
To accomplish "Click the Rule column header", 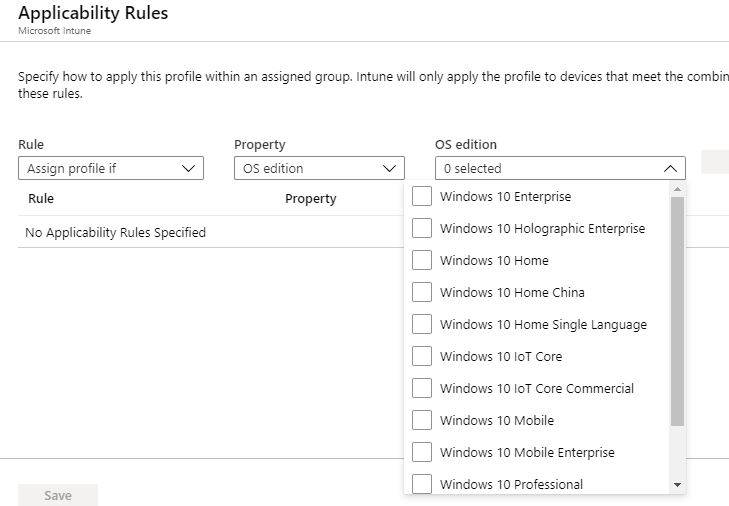I will click(41, 199).
